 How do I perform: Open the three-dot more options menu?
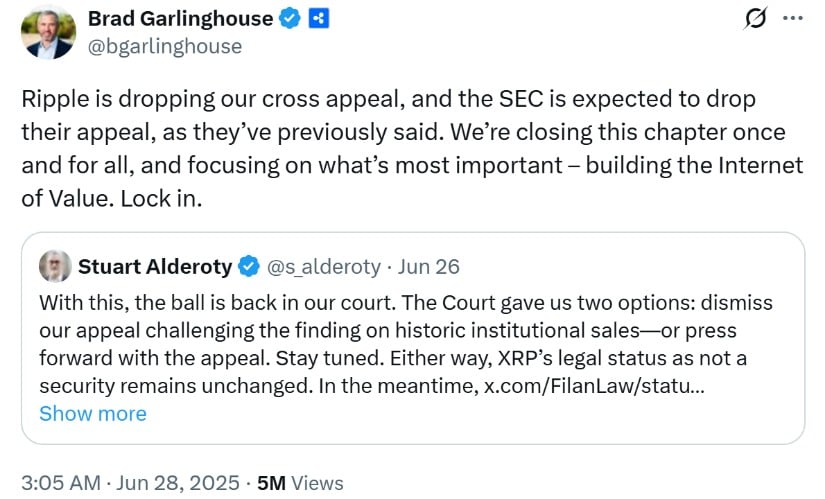coord(793,18)
